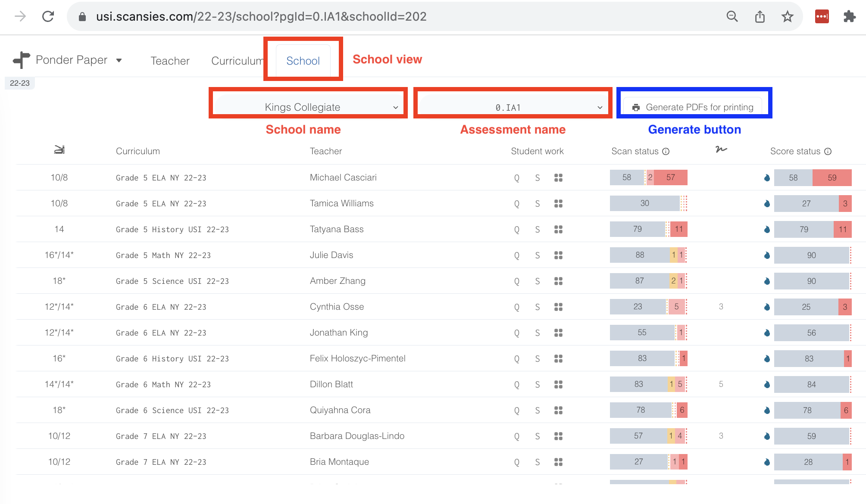Click Generate PDFs for printing button
Image resolution: width=866 pixels, height=504 pixels.
[x=693, y=107]
